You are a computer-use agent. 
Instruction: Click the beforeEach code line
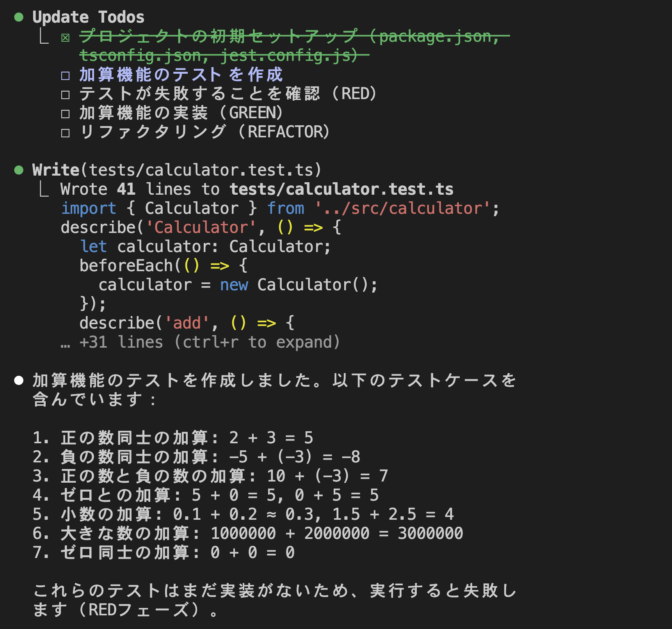point(164,266)
